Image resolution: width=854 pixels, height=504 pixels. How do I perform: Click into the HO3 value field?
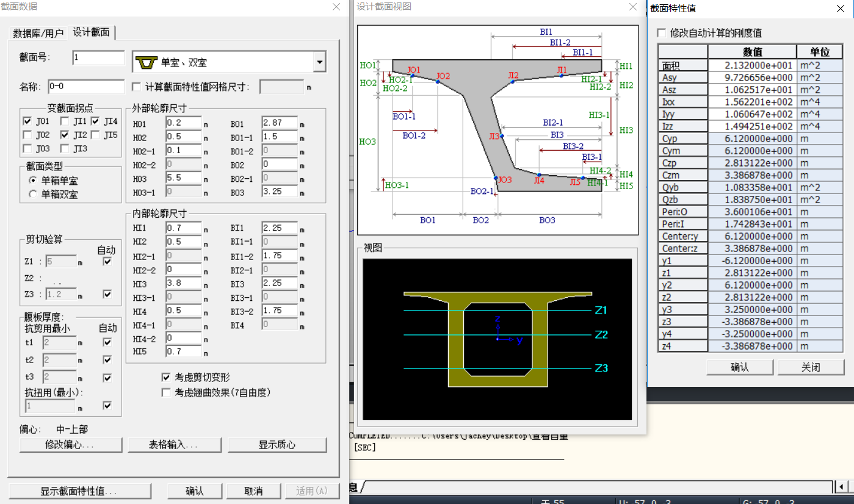[x=183, y=178]
